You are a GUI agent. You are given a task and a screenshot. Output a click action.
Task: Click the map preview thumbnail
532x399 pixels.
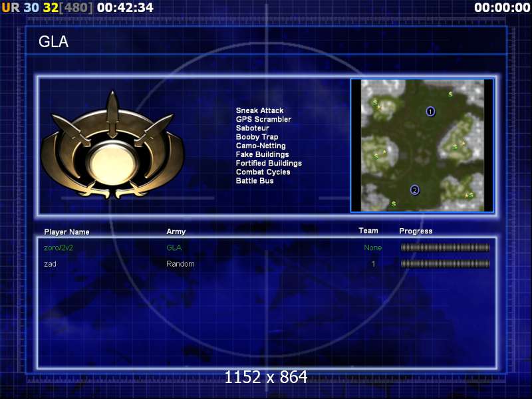[422, 146]
